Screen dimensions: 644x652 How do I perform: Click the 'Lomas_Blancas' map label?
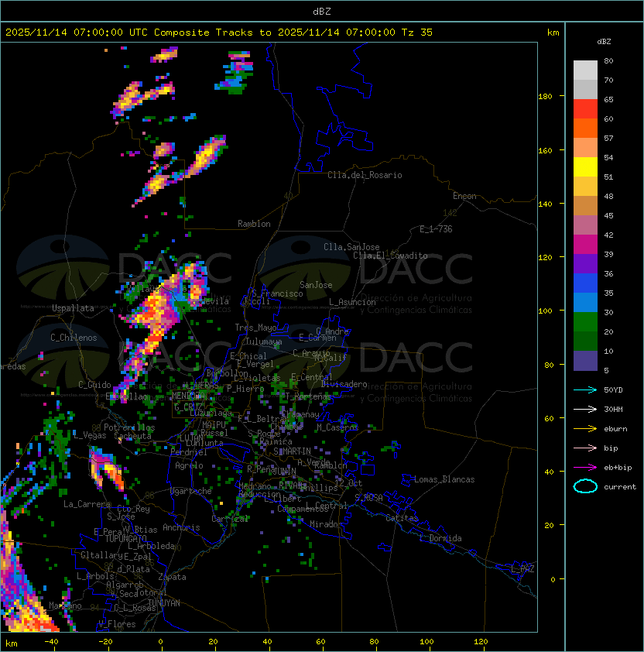tap(444, 479)
